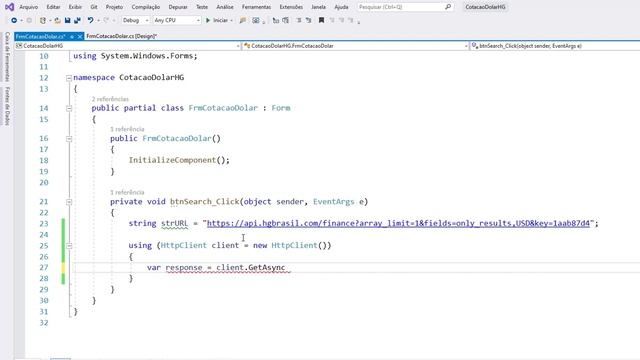Screen dimensions: 640x360
Task: Click the new project toolbar icon
Action: (x=42, y=20)
